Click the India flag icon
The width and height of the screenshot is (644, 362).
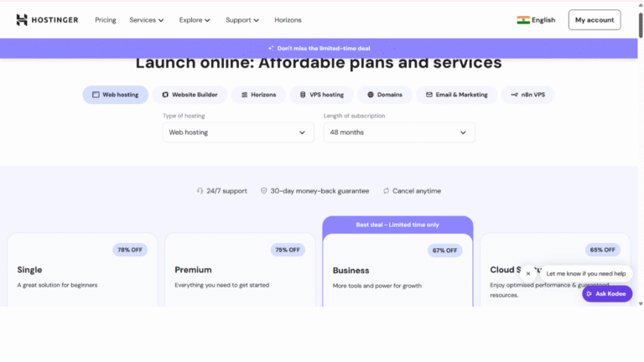tap(523, 20)
